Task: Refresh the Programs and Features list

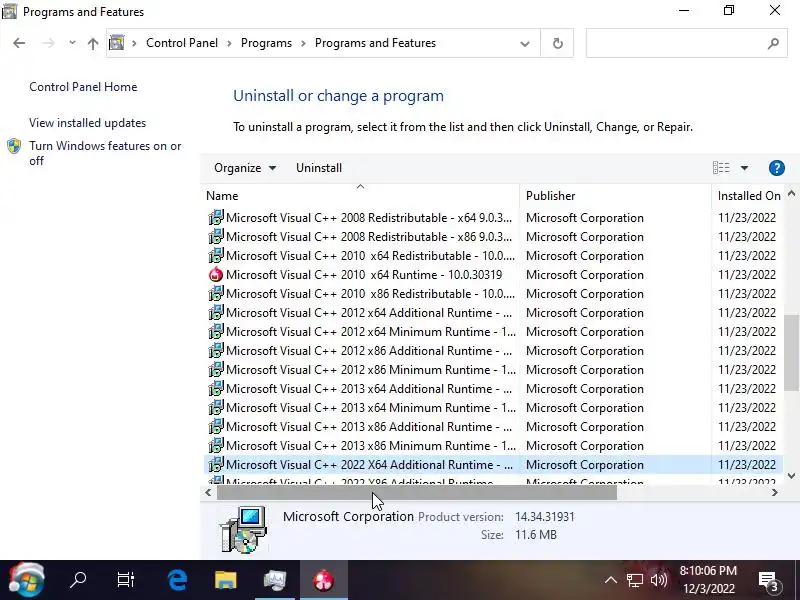Action: [558, 43]
